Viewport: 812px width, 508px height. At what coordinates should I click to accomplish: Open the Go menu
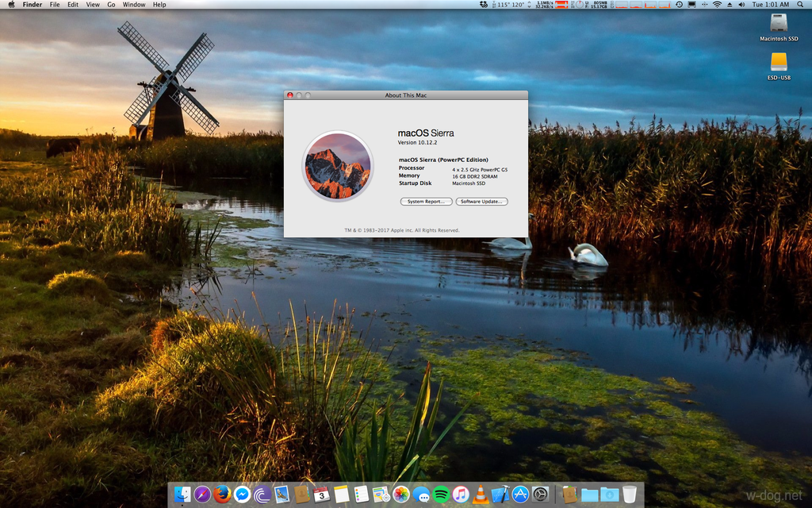[x=111, y=5]
